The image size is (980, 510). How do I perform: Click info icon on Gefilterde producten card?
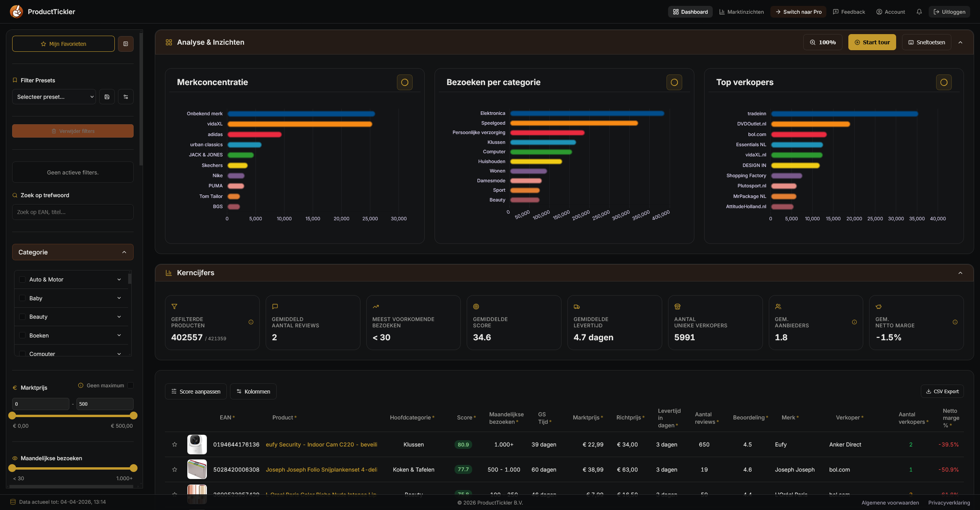click(x=251, y=322)
